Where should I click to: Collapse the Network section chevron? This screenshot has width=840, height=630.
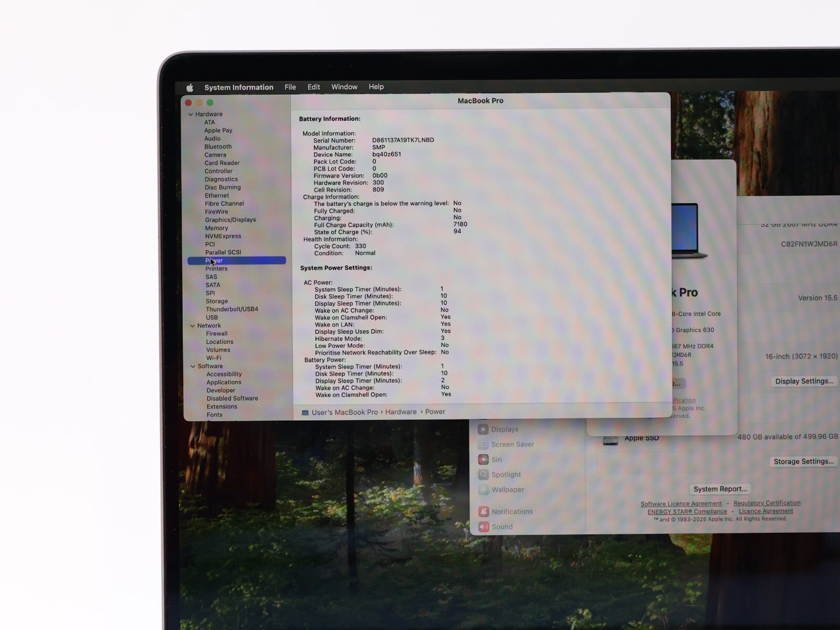(192, 325)
